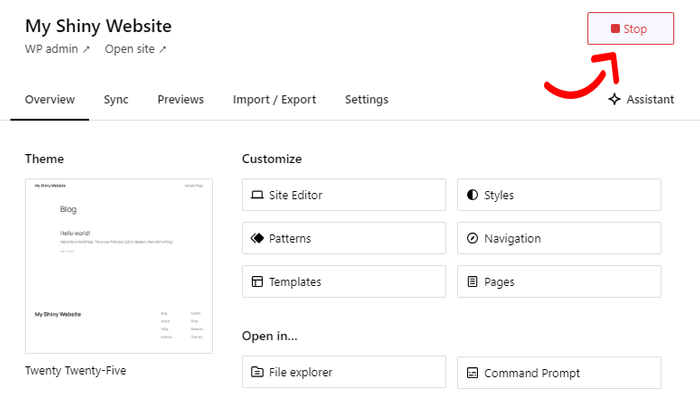Click the Assistant sparkle icon

click(614, 99)
